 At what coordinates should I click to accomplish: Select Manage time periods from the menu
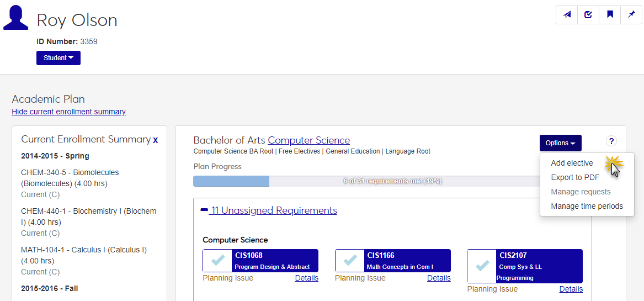click(x=587, y=206)
